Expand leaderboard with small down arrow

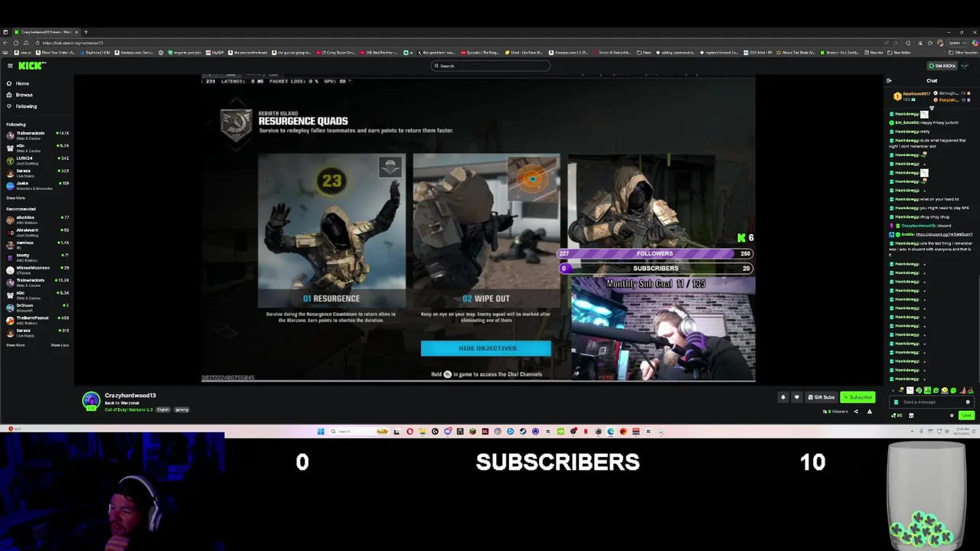[x=932, y=108]
